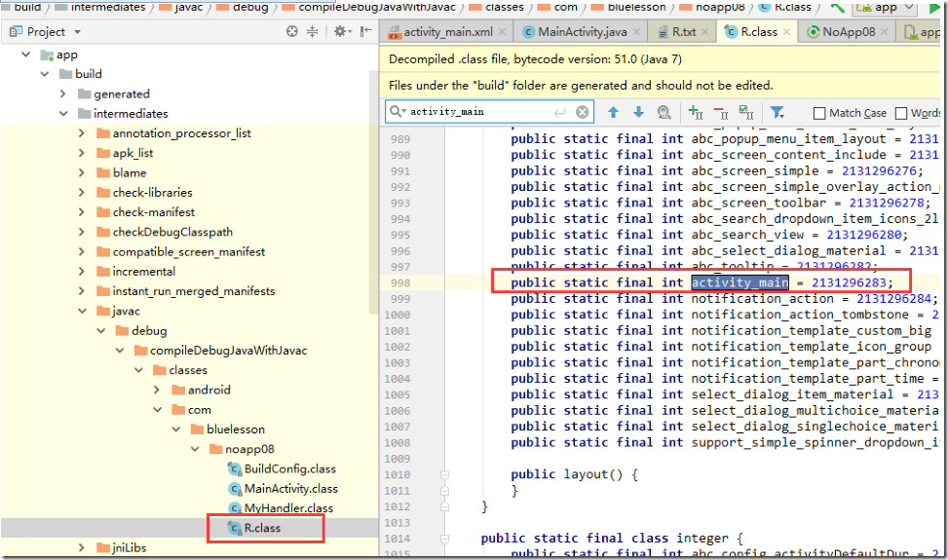Select MyHandler.class in tree
This screenshot has width=948, height=560.
click(x=288, y=508)
